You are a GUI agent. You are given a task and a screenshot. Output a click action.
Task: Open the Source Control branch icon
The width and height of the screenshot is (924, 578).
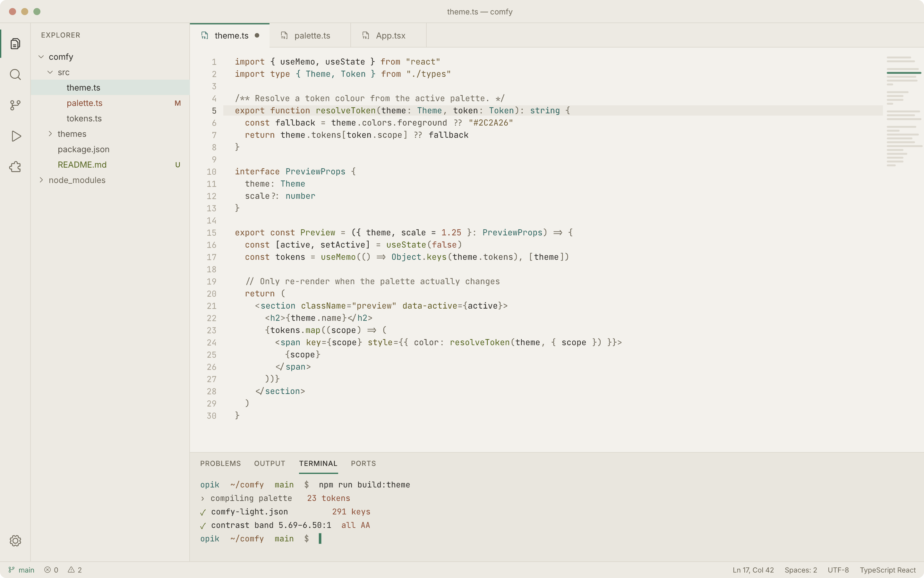15,105
